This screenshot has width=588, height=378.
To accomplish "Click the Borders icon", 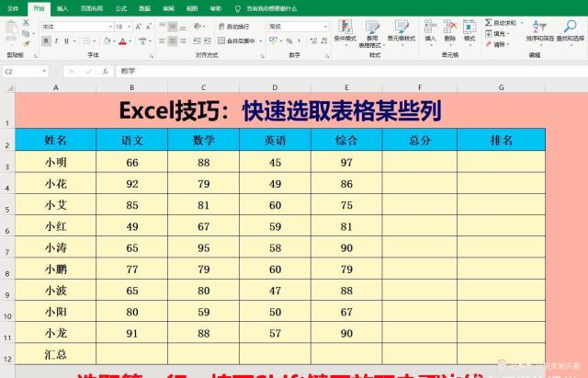I will 86,40.
